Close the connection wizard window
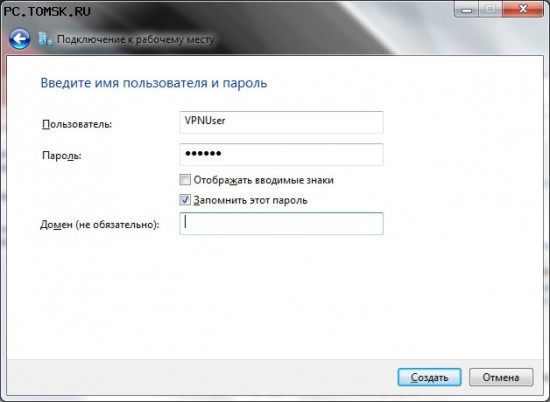Screen dimensions: 550x402 point(523,9)
